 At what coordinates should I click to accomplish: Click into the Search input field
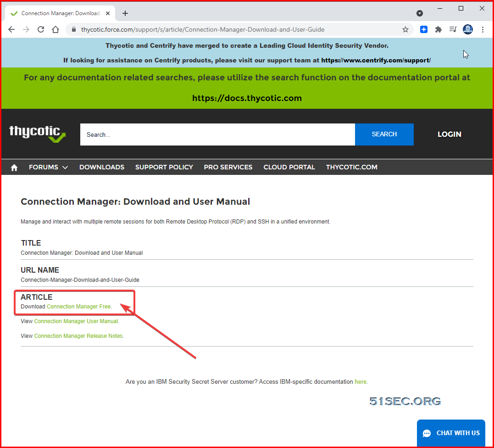(217, 134)
